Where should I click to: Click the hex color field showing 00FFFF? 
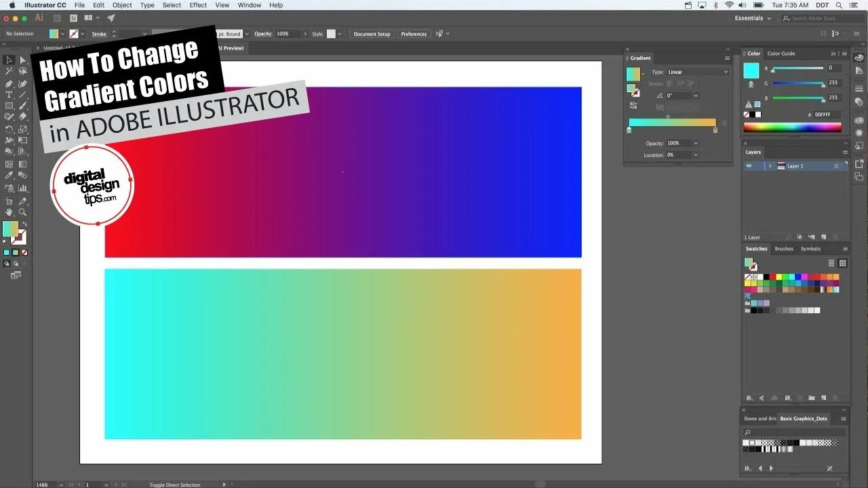pos(827,115)
